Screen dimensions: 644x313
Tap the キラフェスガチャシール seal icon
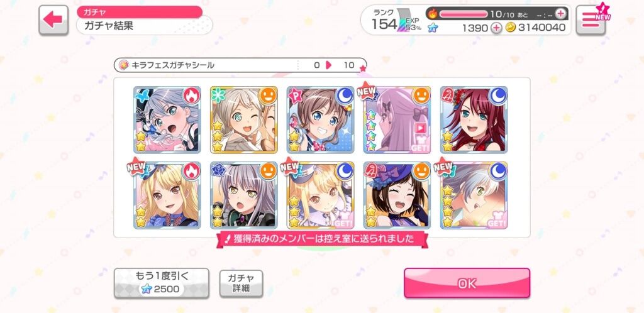pos(124,65)
